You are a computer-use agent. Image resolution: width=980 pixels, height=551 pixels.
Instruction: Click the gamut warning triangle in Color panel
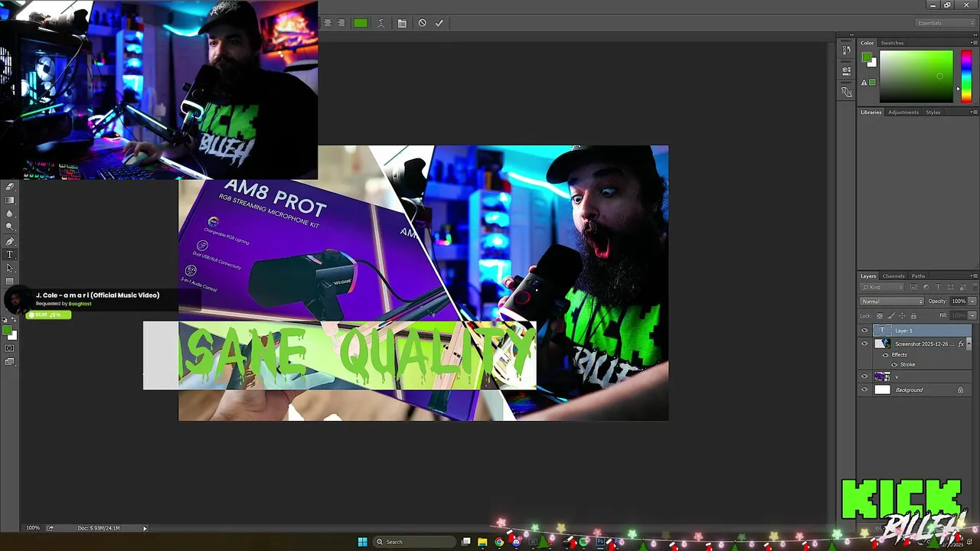click(x=864, y=83)
